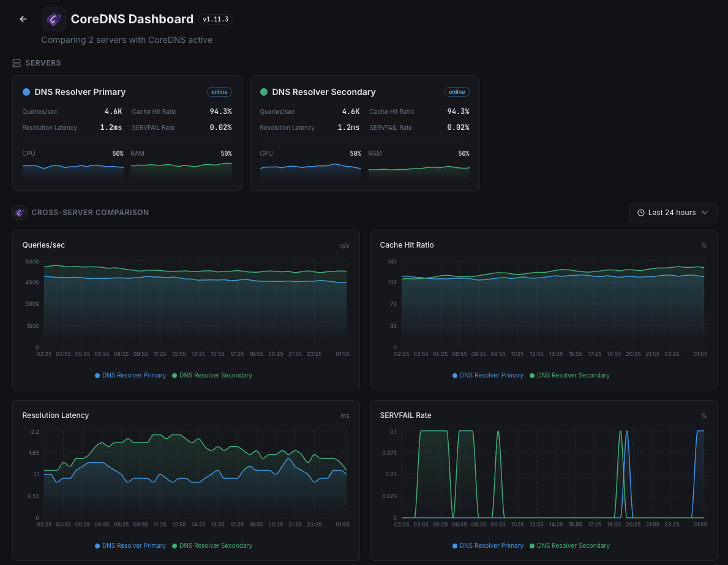Click the blue dot beside DNS Resolver Primary
This screenshot has width=728, height=565.
(x=26, y=92)
